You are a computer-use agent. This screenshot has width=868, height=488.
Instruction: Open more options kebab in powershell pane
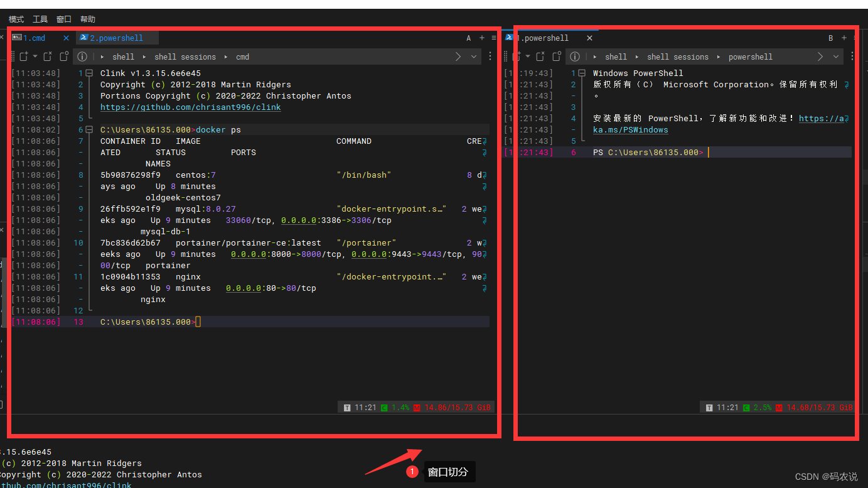[852, 57]
